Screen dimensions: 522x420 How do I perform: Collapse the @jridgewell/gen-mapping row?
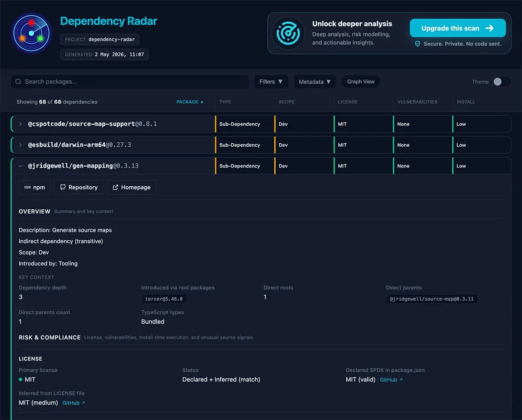tap(20, 166)
